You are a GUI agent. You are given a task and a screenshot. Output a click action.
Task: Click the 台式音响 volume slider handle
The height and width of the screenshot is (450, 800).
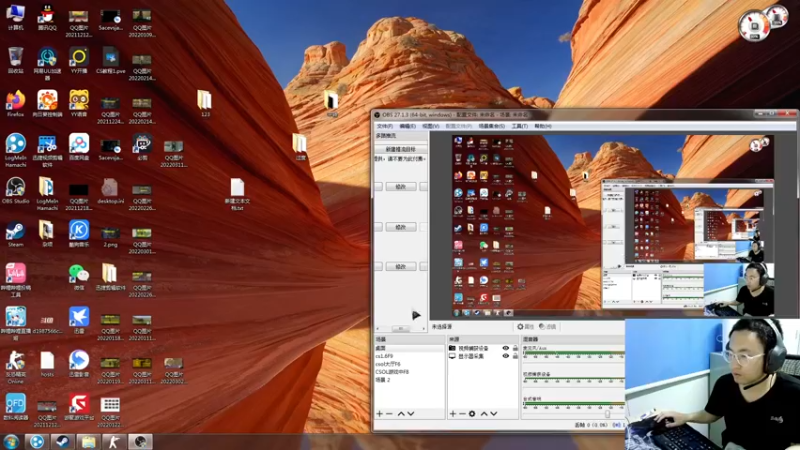(608, 413)
